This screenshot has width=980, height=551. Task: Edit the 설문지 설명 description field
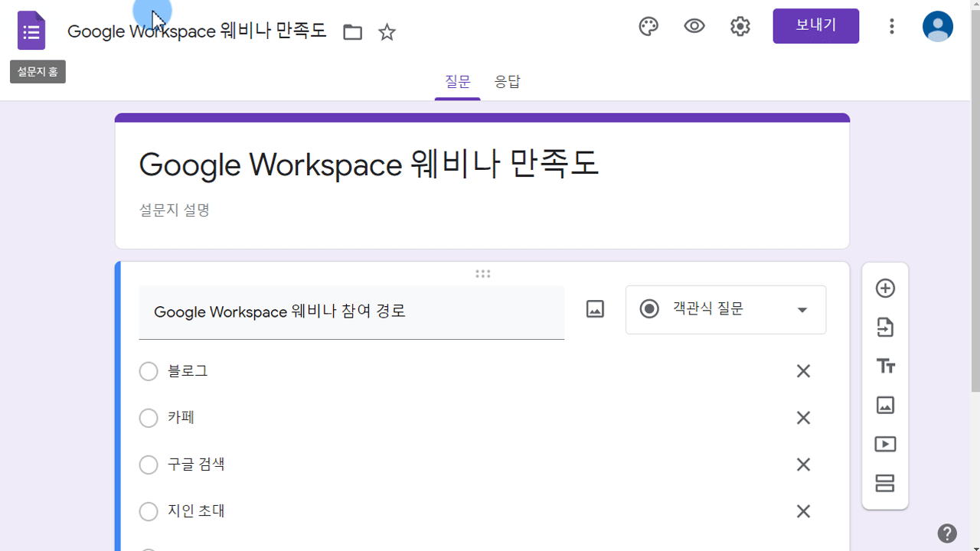(175, 210)
